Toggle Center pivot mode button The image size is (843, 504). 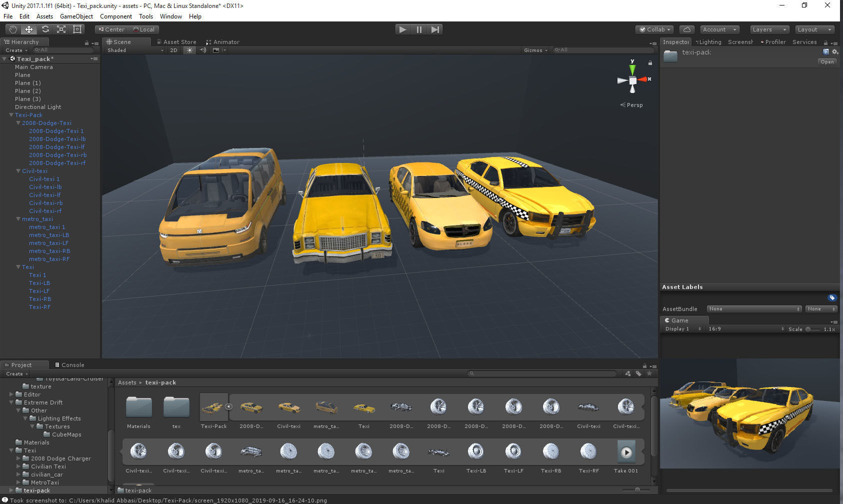point(111,29)
